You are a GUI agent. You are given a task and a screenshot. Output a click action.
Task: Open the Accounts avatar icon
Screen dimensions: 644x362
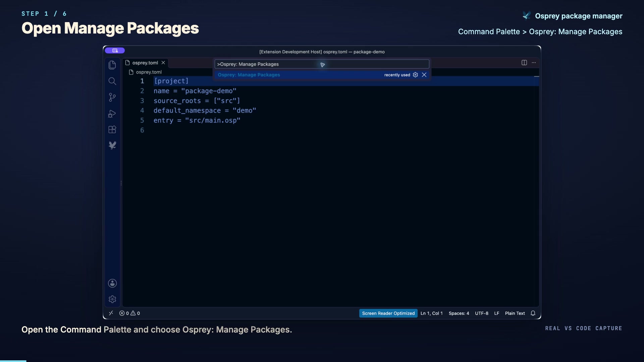pos(112,283)
